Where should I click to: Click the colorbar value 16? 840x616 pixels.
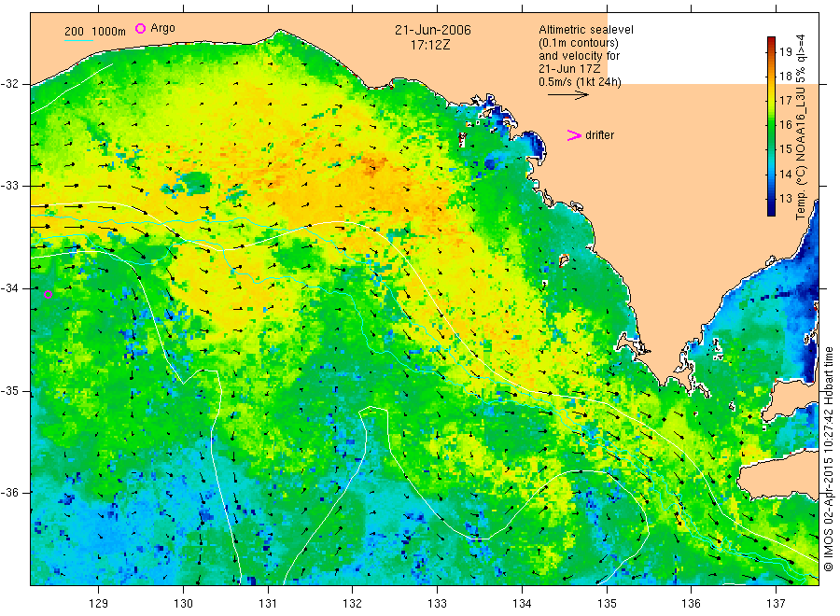point(786,125)
